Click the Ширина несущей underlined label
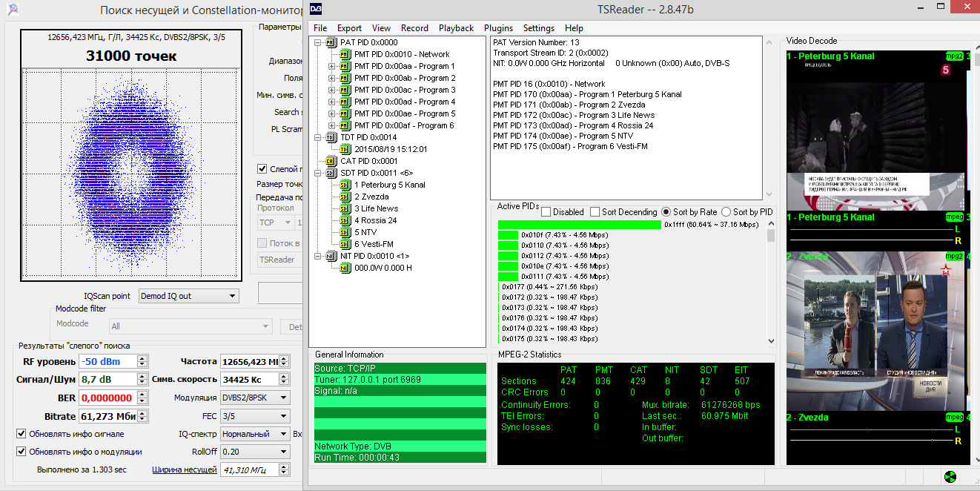The image size is (980, 491). tap(185, 469)
